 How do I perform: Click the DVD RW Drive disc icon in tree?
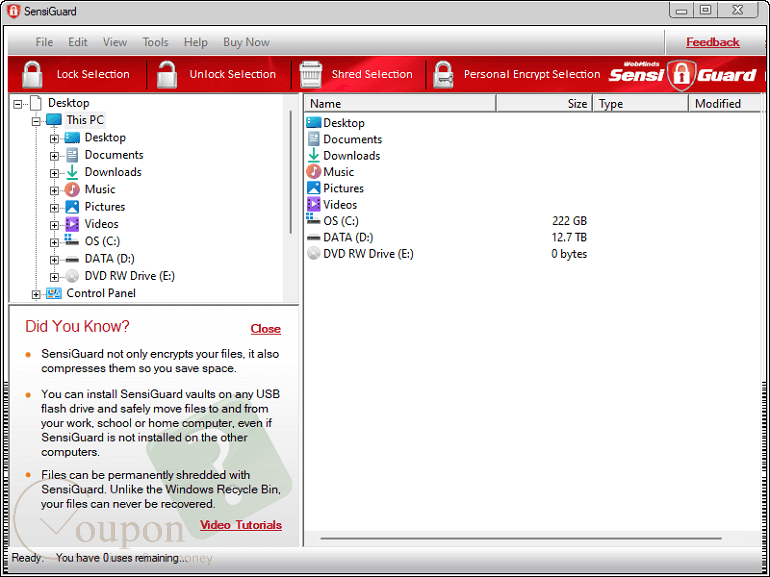tap(72, 276)
